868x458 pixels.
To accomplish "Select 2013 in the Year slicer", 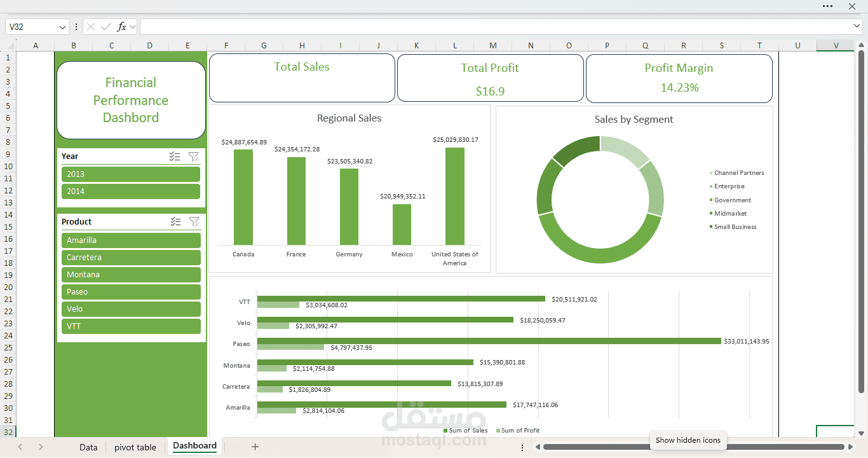I will tap(130, 174).
